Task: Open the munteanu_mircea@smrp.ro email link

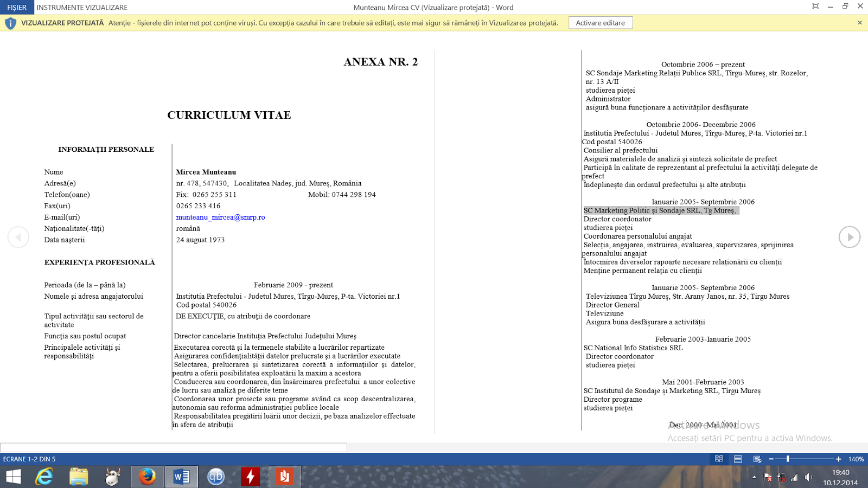Action: (220, 217)
